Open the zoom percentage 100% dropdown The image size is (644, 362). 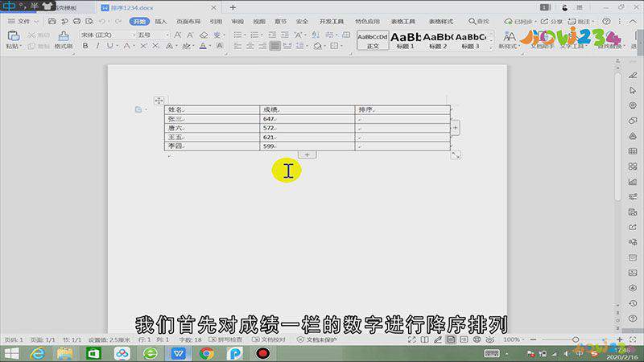point(514,339)
